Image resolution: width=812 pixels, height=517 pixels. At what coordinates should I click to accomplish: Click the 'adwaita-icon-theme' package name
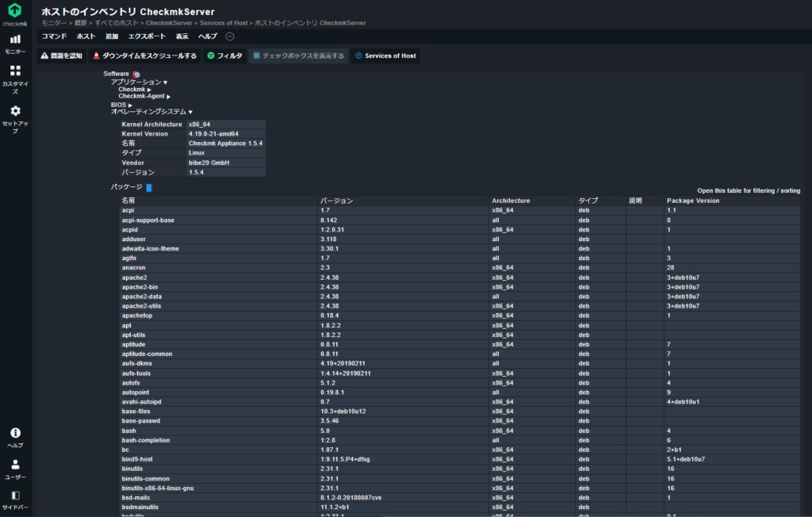(x=150, y=249)
